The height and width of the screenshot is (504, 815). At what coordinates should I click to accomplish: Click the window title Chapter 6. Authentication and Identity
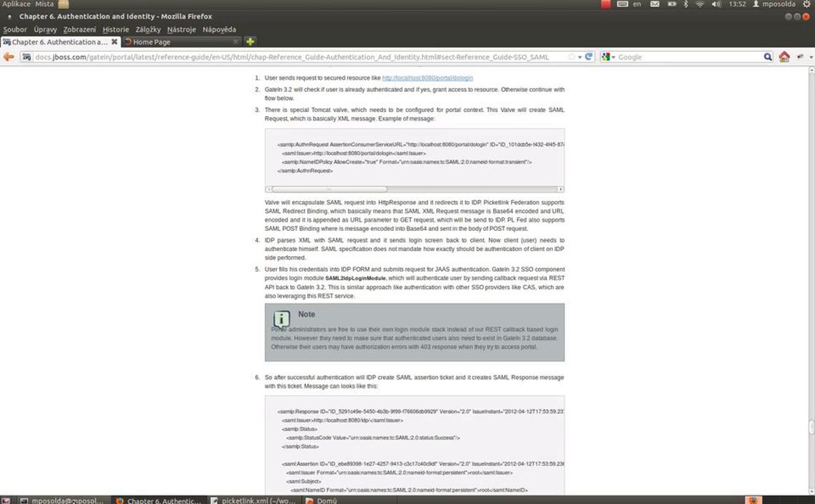pos(115,16)
